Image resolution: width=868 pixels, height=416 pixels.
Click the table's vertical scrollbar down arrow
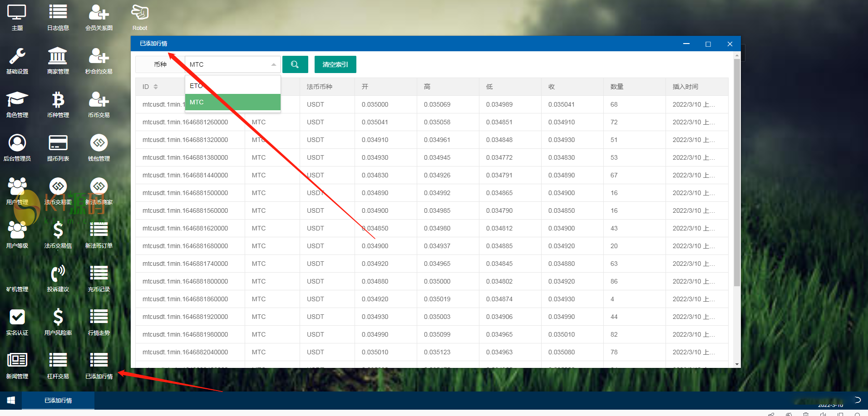[x=737, y=364]
